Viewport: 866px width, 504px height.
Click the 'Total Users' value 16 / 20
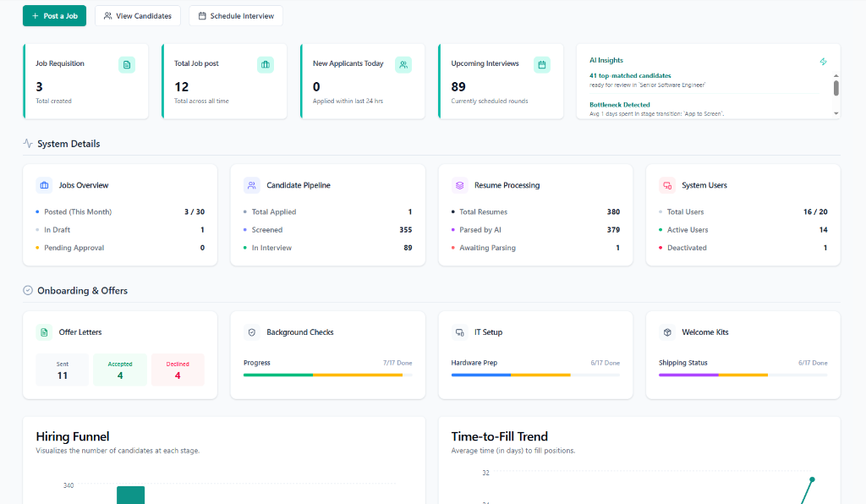tap(815, 212)
